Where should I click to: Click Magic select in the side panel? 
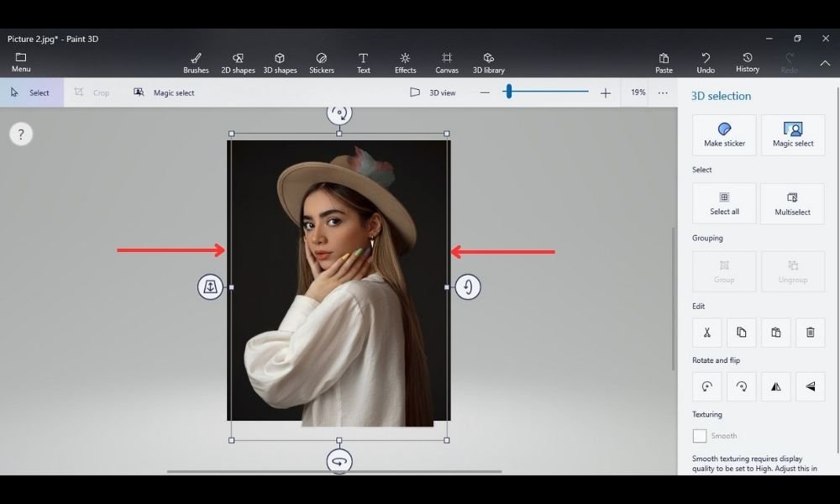(x=793, y=135)
